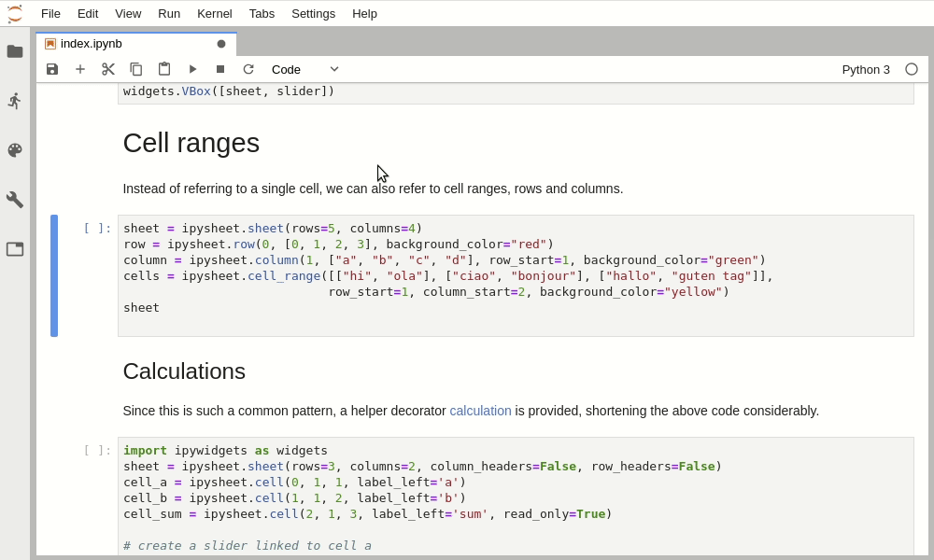
Task: Open the File menu
Action: 50,13
